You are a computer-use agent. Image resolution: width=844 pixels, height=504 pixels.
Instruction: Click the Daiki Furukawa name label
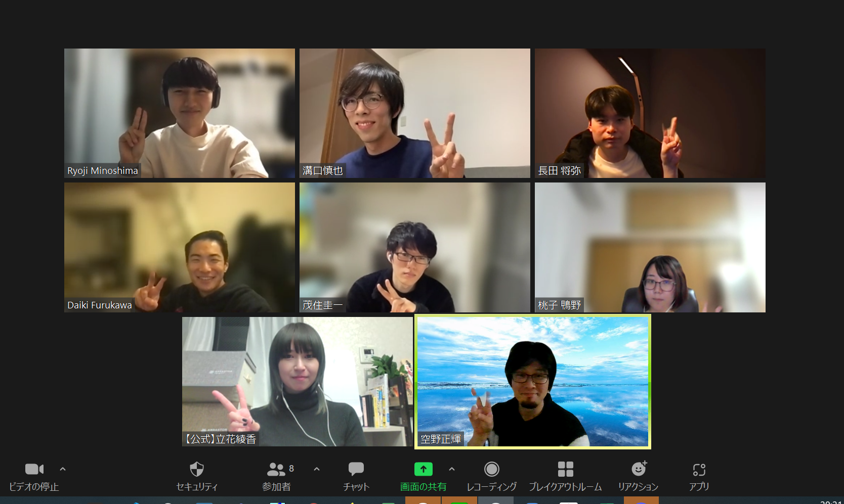click(x=100, y=305)
